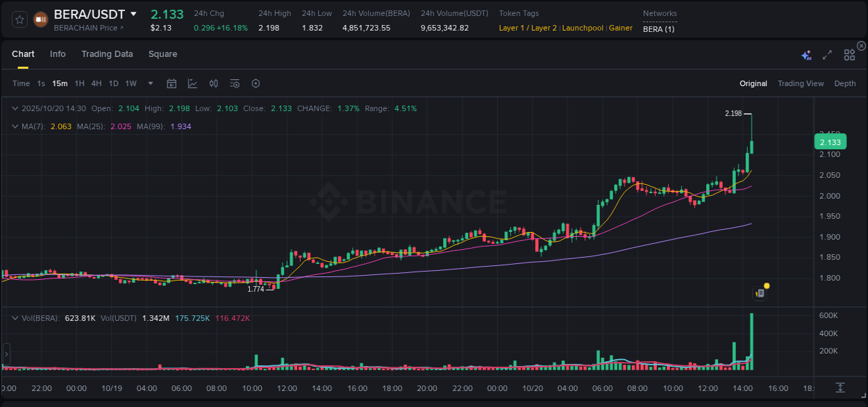This screenshot has height=407, width=868.
Task: Click the current price label 2.133
Action: (830, 142)
